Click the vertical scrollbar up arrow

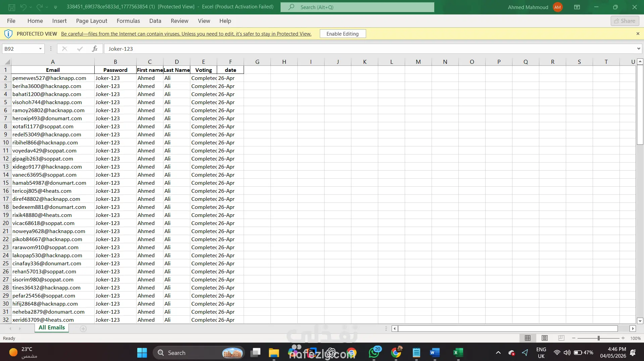tap(640, 62)
